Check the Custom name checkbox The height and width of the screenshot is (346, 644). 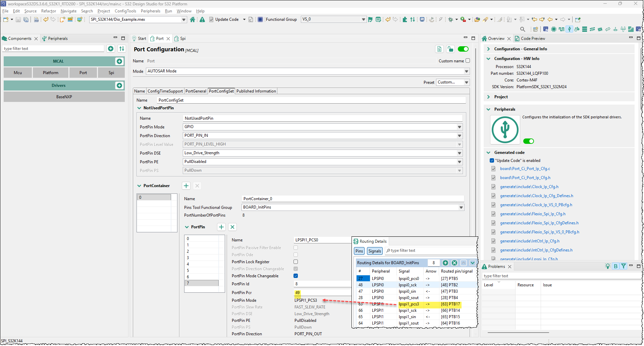point(468,61)
